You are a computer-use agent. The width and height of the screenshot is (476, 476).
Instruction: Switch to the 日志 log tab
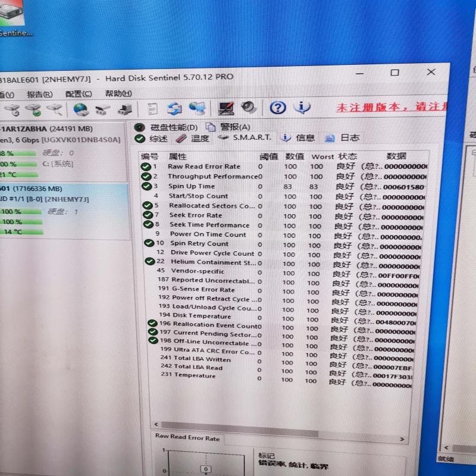coord(342,138)
